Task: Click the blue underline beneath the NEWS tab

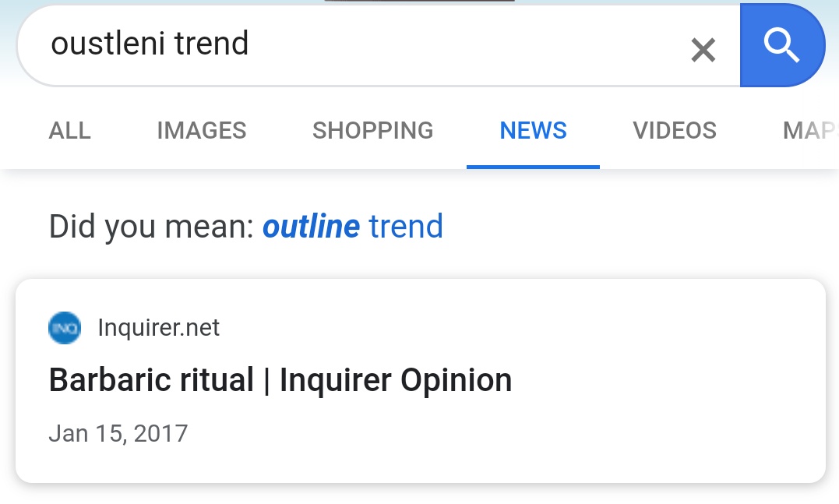Action: click(x=533, y=166)
